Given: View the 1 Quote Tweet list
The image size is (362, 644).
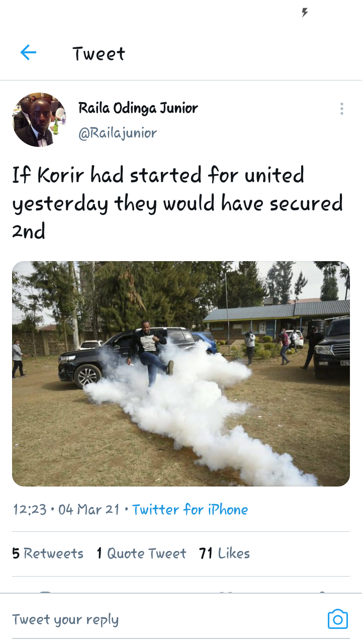Looking at the screenshot, I should click(x=141, y=553).
